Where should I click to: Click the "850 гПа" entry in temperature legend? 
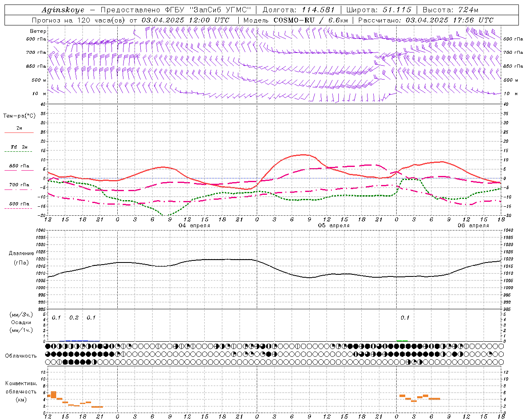coord(19,166)
